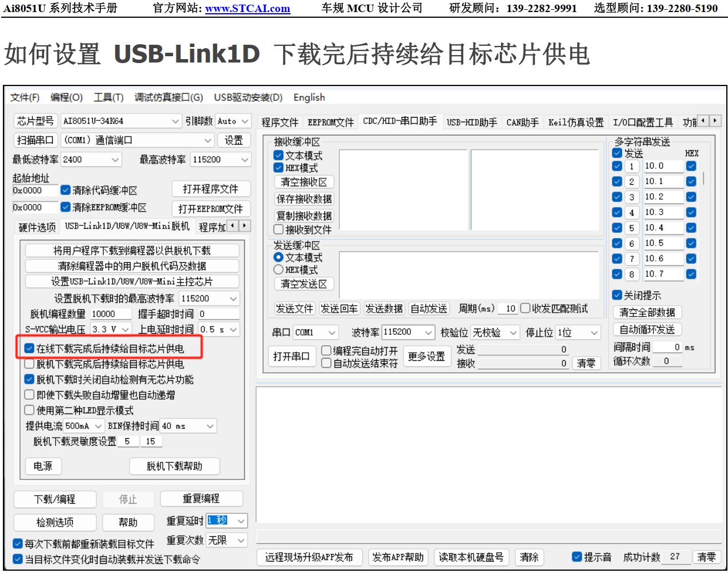Expand the 重复次数 无限 dropdown

coord(241,540)
